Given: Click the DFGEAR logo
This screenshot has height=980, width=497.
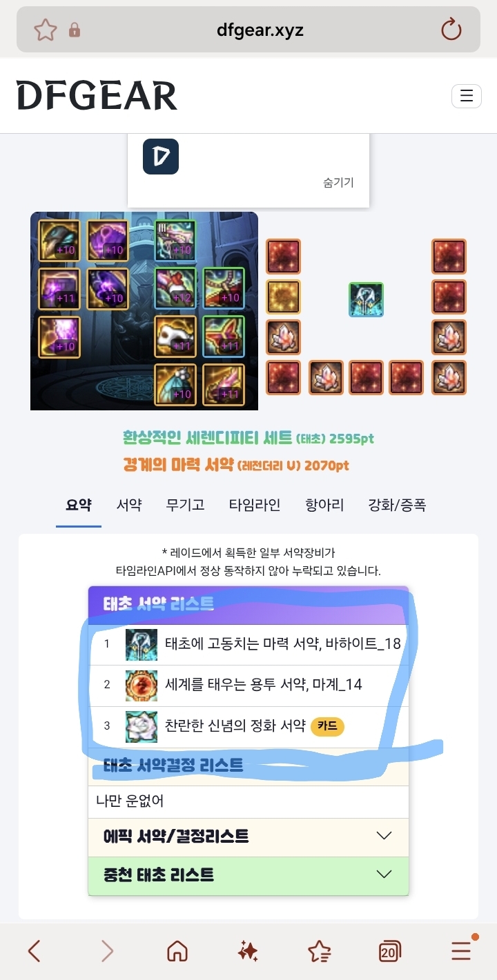Looking at the screenshot, I should tap(97, 96).
